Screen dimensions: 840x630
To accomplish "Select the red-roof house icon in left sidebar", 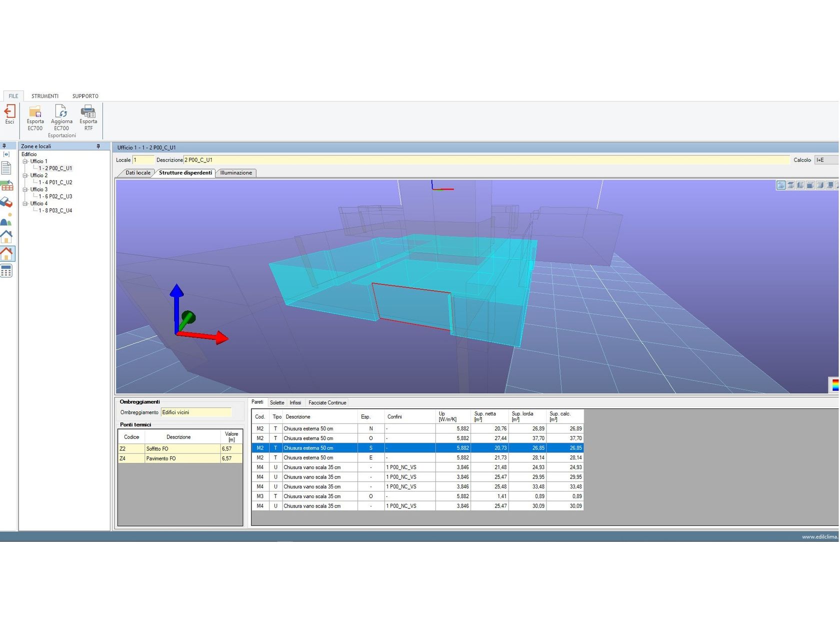I will click(6, 253).
